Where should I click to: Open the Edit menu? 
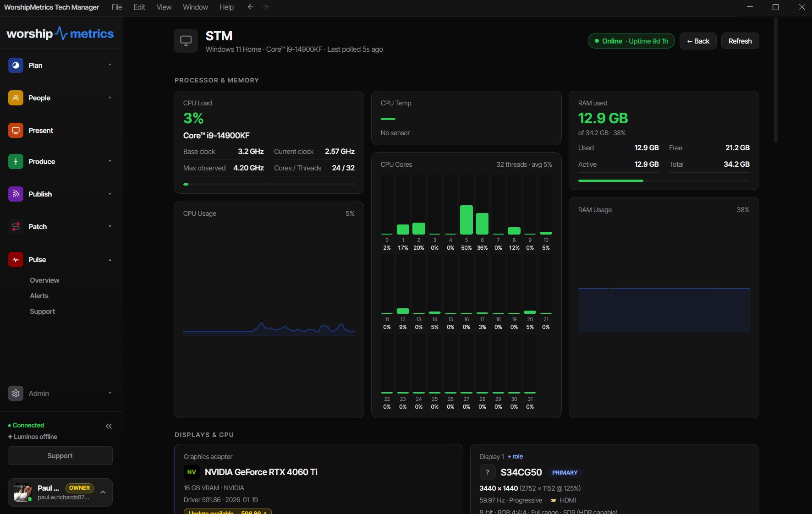139,7
